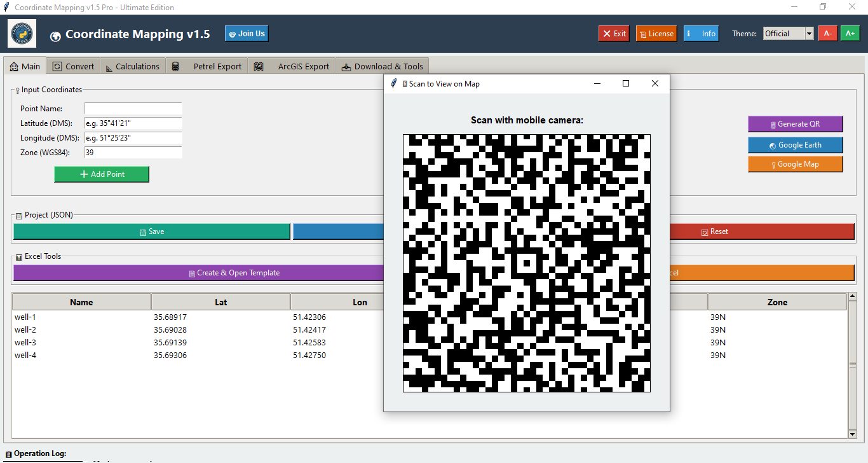Image resolution: width=868 pixels, height=463 pixels.
Task: Switch to the Convert tab
Action: point(73,66)
